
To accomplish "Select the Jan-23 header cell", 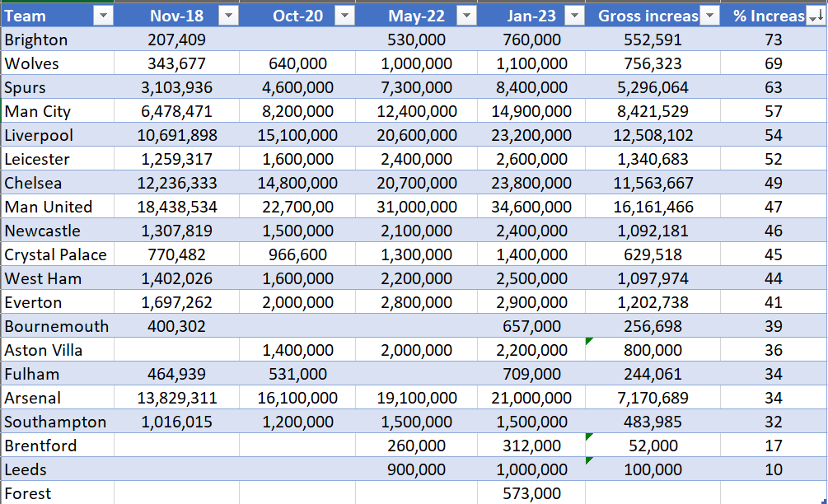I will point(531,16).
